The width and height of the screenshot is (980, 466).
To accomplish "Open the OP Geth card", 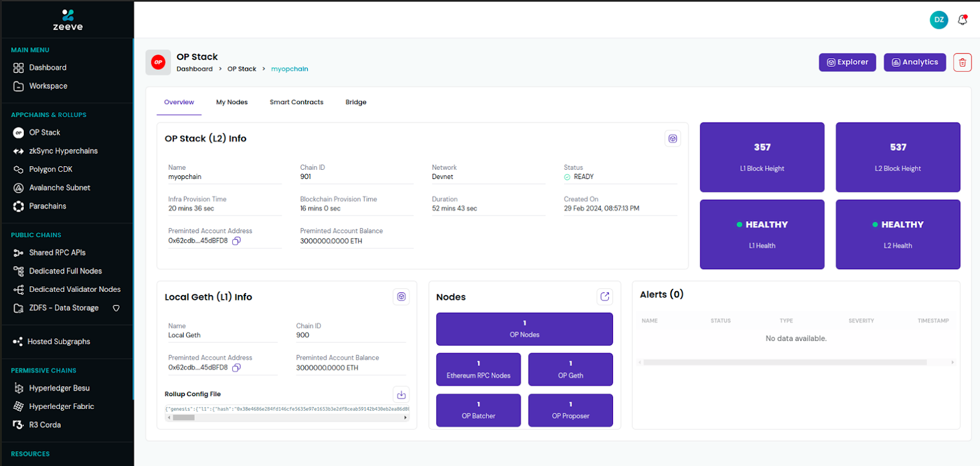I will click(x=570, y=369).
